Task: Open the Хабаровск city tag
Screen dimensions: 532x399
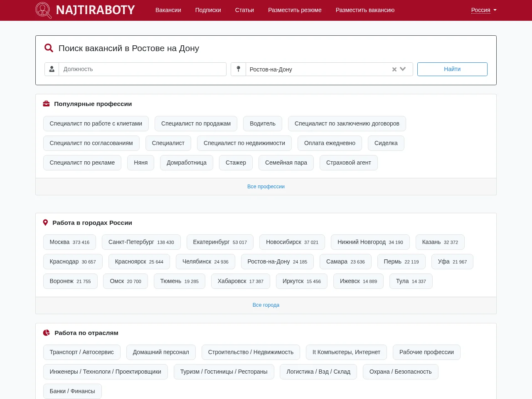Action: (x=241, y=281)
